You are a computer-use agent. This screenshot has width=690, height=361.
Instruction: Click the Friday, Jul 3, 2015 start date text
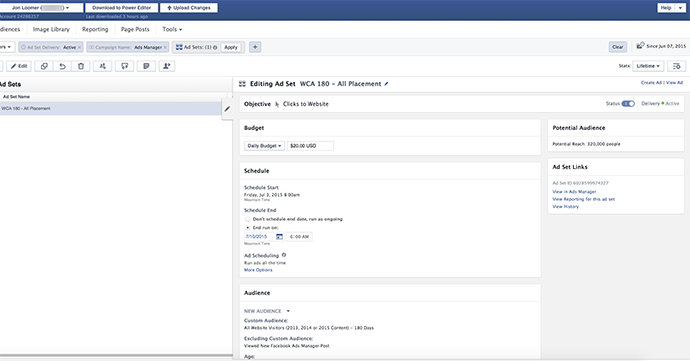click(272, 195)
